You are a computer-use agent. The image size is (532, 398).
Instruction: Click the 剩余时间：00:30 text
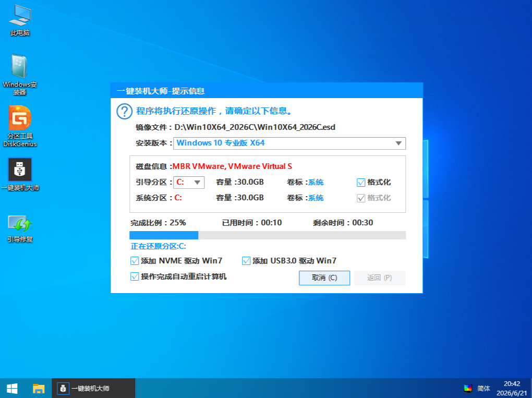coord(343,223)
